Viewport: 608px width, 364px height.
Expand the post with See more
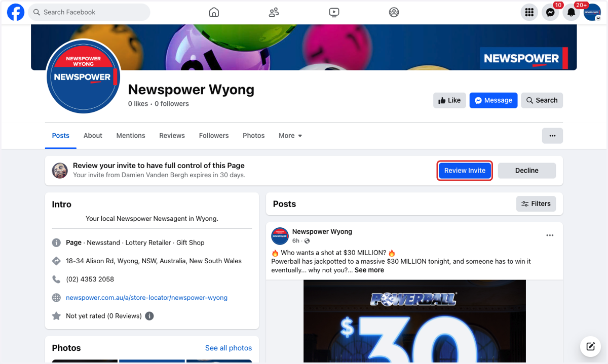pyautogui.click(x=369, y=270)
